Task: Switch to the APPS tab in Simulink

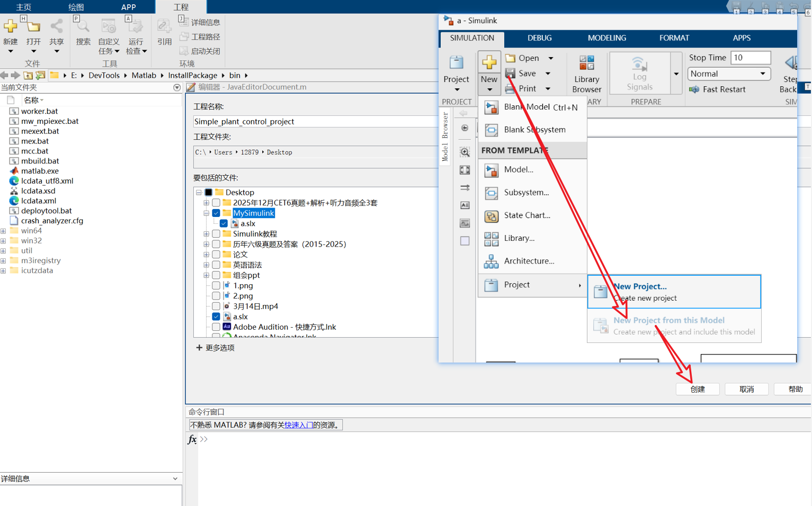Action: tap(741, 38)
